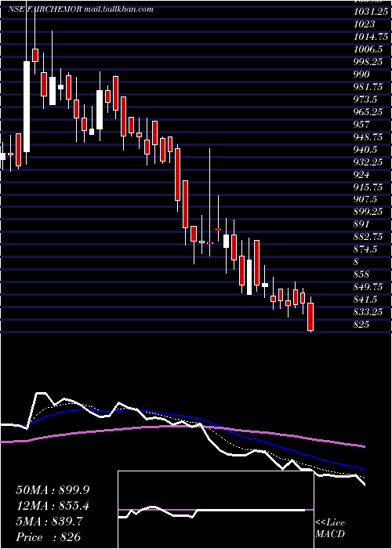Select the 1023 price axis label
Viewport: 392px width, 549px height.
[364, 24]
